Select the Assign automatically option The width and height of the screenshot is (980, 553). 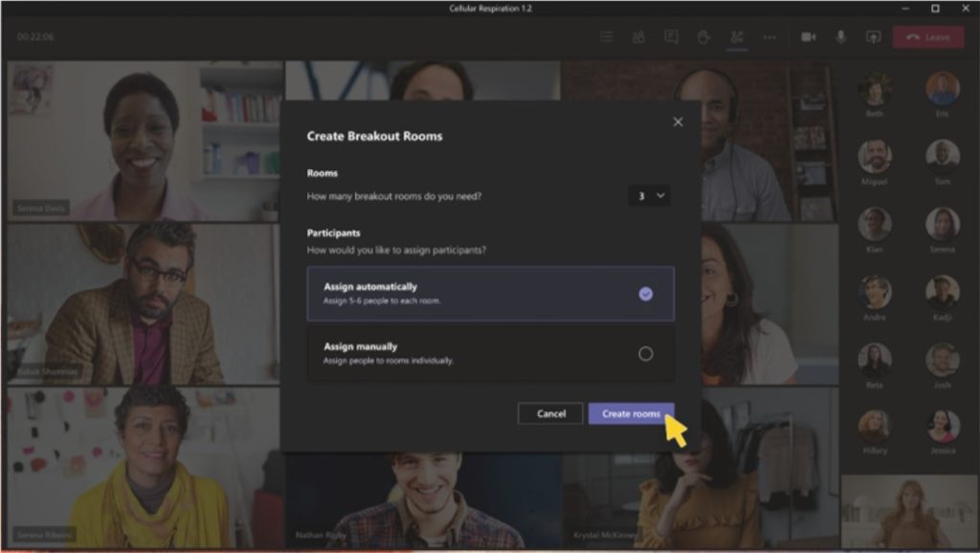(489, 295)
